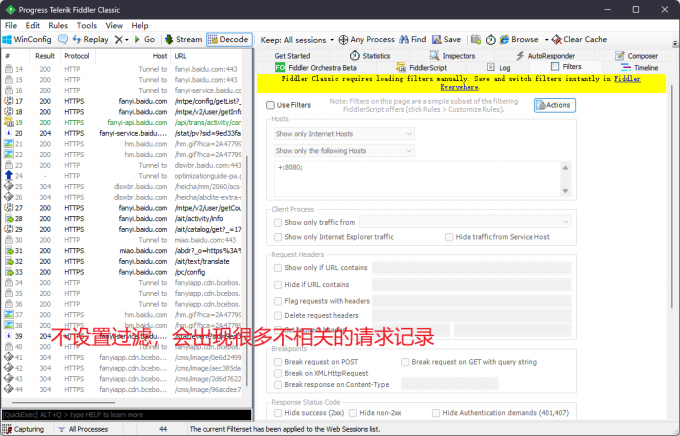Open the Tools menu
Viewport: 680px width, 436px height.
point(87,26)
